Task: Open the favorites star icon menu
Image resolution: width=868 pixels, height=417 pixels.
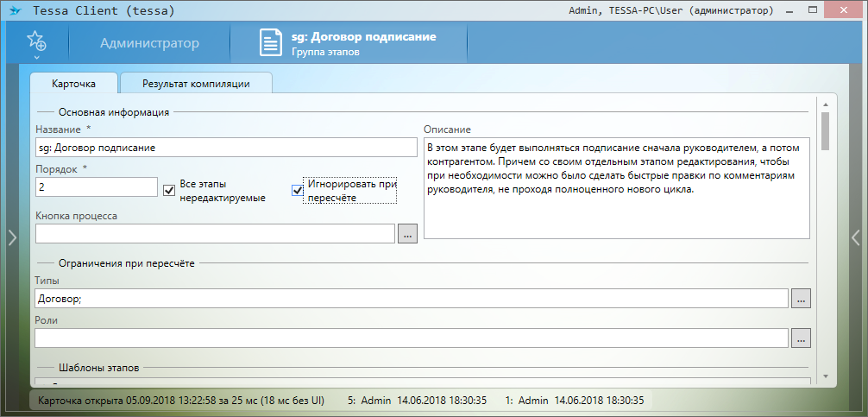Action: pos(36,41)
